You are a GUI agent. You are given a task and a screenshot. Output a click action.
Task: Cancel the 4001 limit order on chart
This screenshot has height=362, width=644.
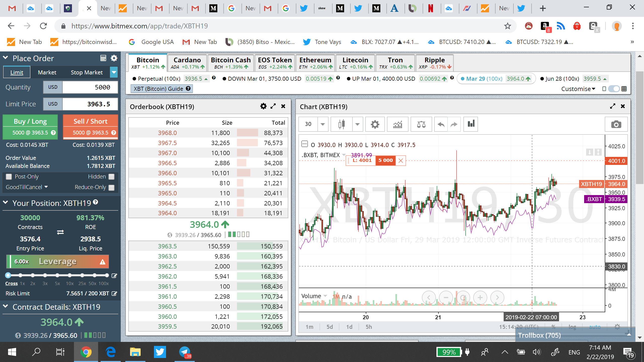(401, 161)
